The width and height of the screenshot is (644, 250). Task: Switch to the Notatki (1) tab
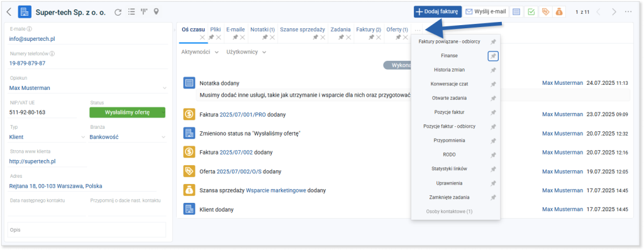[x=262, y=30]
